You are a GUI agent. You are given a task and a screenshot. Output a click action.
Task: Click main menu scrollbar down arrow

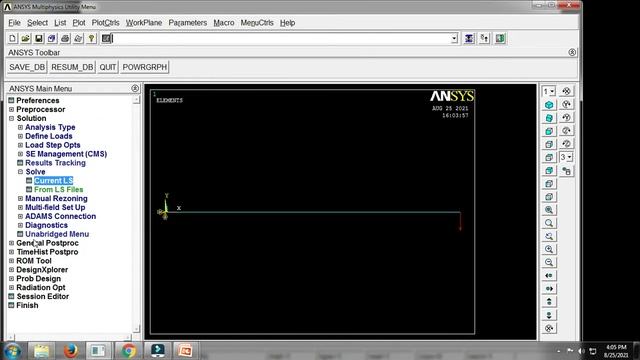click(136, 329)
